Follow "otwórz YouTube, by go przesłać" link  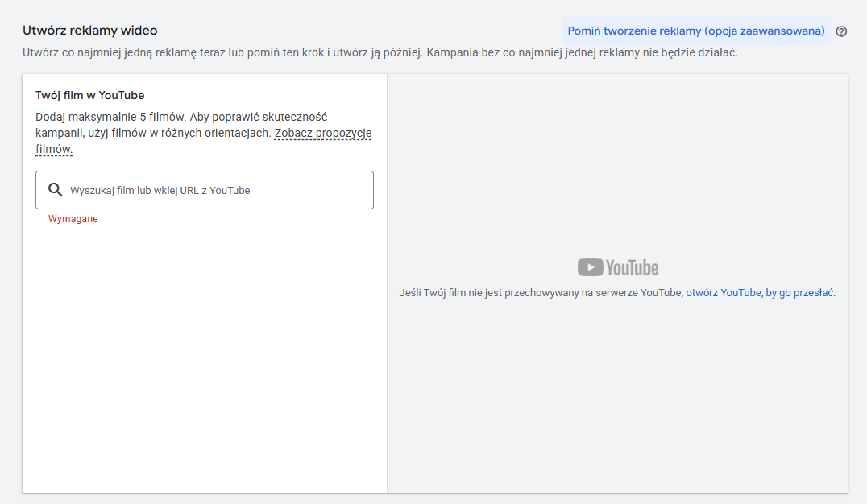(x=760, y=293)
